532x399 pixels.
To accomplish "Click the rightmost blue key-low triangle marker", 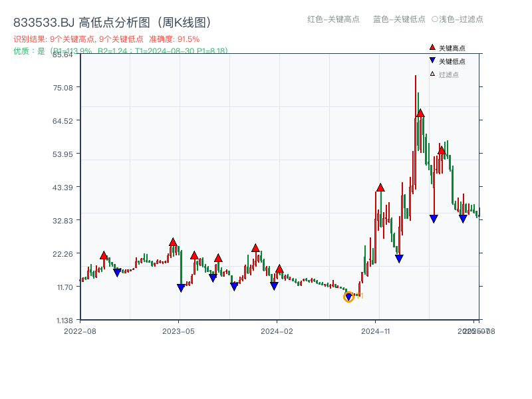I will 463,217.
